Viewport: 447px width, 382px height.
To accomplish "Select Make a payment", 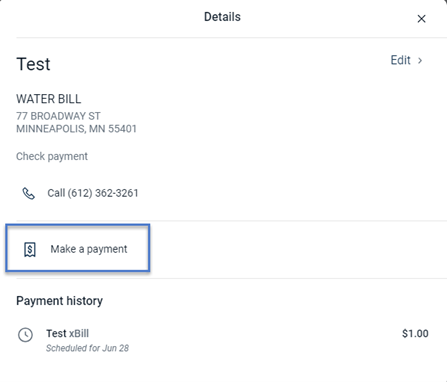I will pyautogui.click(x=78, y=248).
